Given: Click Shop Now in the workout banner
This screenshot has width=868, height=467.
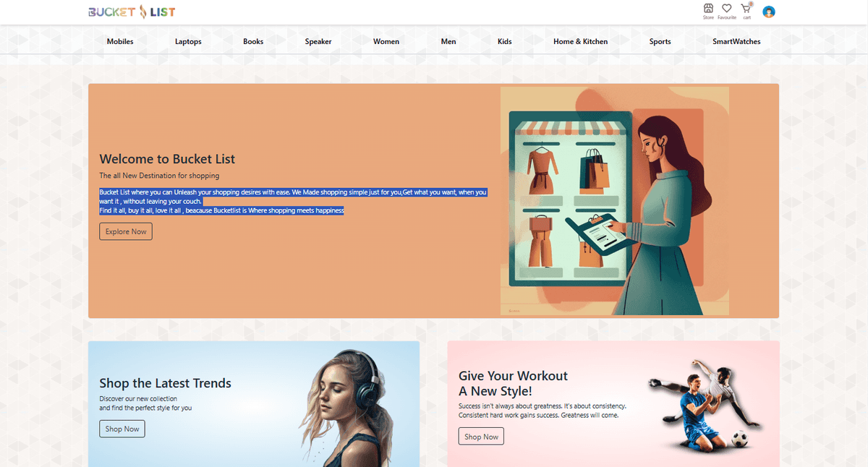Looking at the screenshot, I should point(480,436).
